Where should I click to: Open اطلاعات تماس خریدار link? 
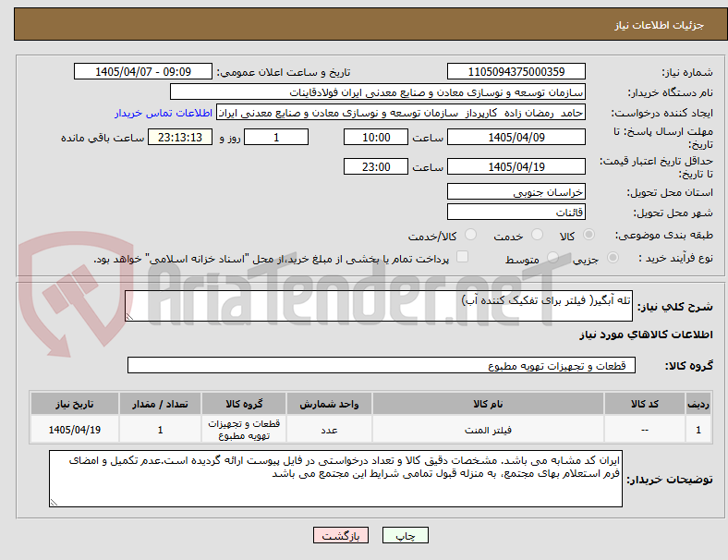click(x=164, y=113)
